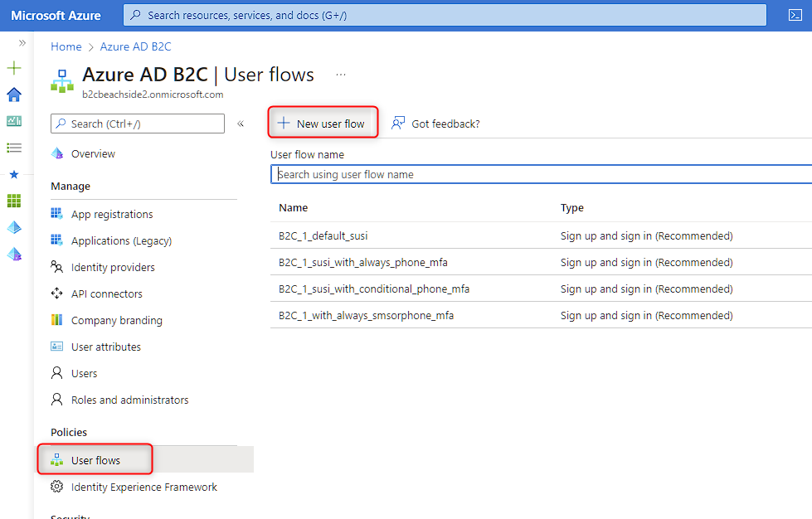Click the Users person icon
The width and height of the screenshot is (812, 519).
point(57,373)
